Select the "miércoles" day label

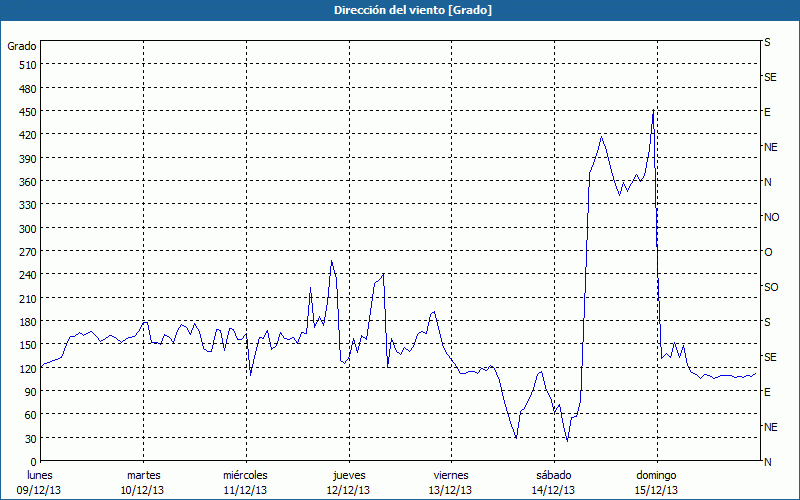(x=246, y=475)
